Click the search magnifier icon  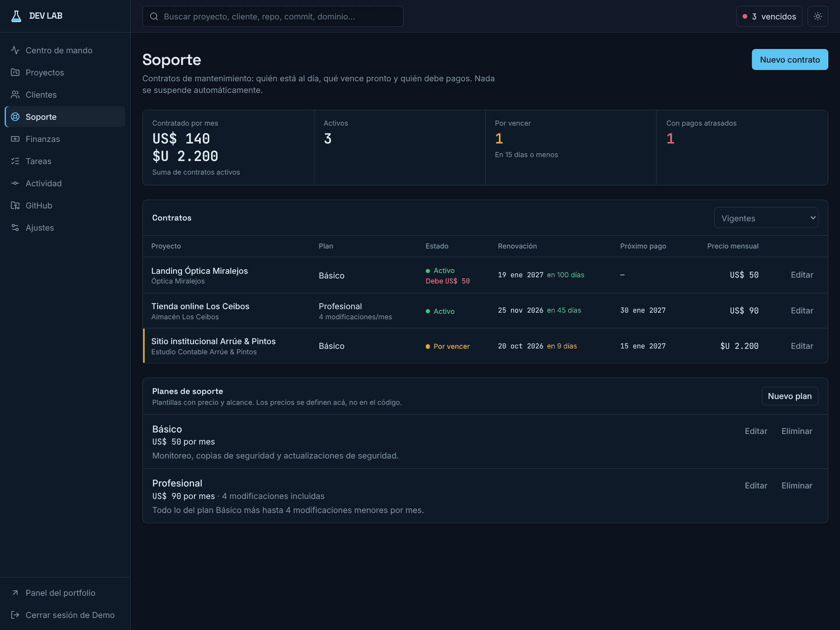(154, 16)
